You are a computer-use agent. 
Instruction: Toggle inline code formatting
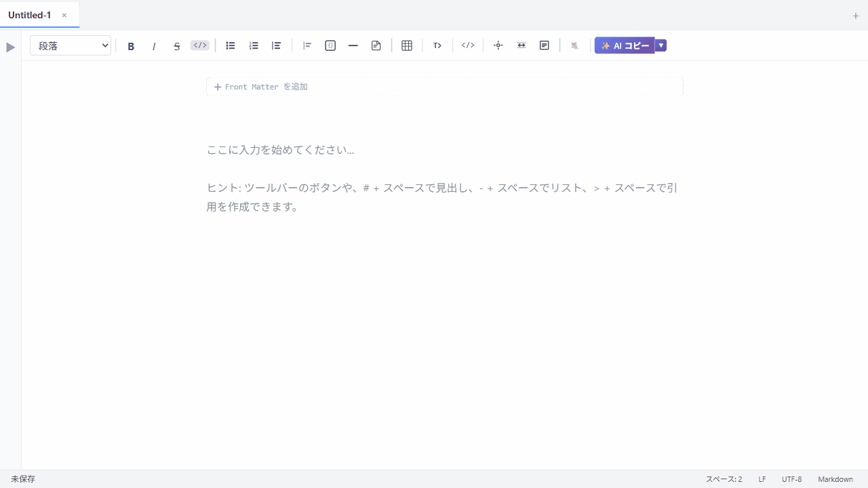[199, 45]
